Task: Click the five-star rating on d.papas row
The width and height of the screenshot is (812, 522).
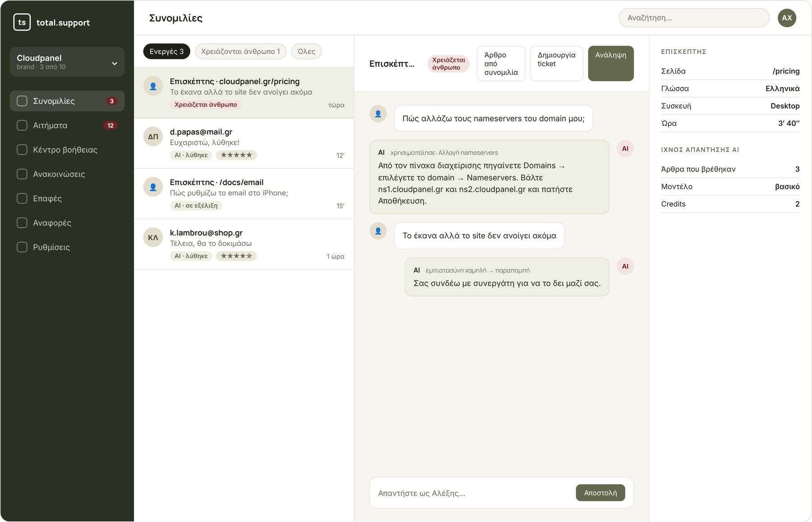Action: tap(236, 155)
